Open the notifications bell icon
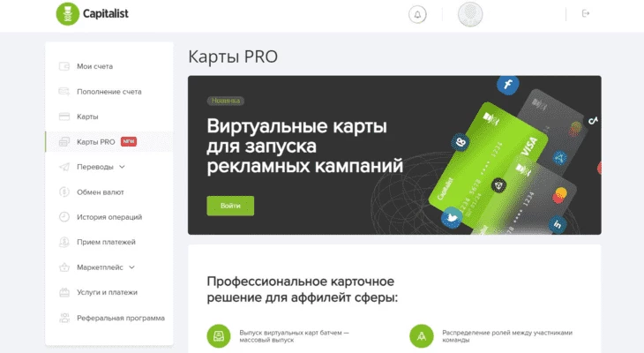Screen dimensions: 644x353 [x=417, y=15]
